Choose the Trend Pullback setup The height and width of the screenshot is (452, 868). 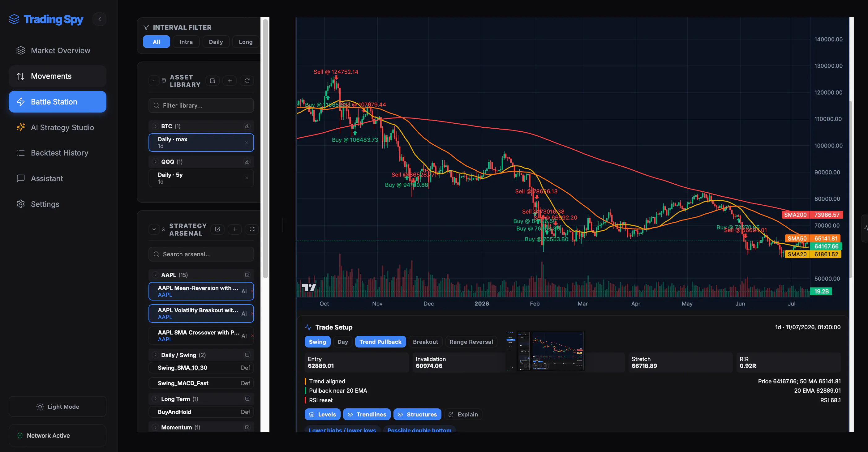click(x=380, y=342)
